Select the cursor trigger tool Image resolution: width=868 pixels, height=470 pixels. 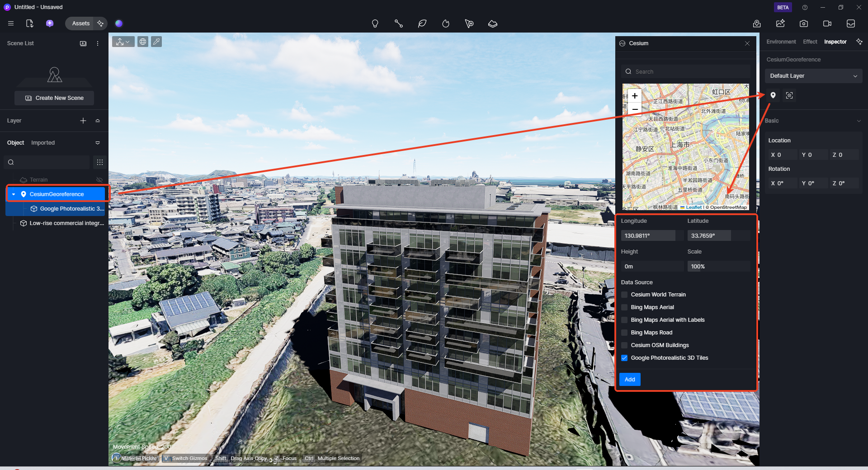pyautogui.click(x=469, y=23)
